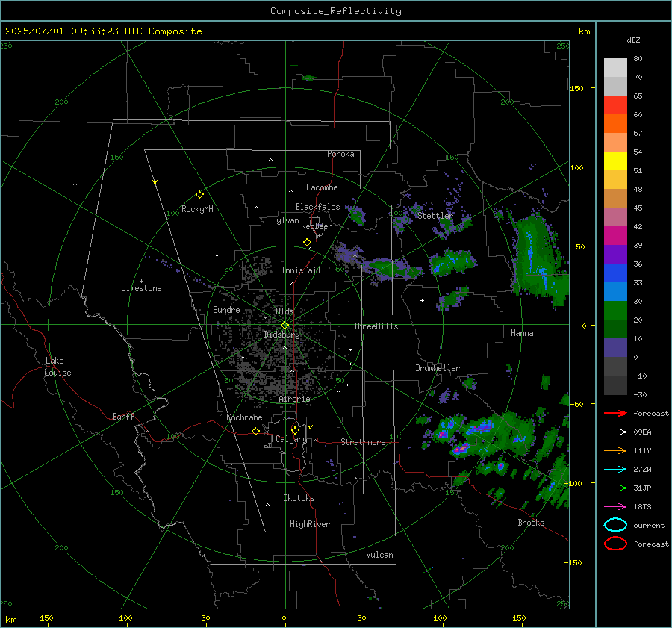Select slate-blue swatch between 10 and 0
The height and width of the screenshot is (628, 672).
(x=615, y=348)
